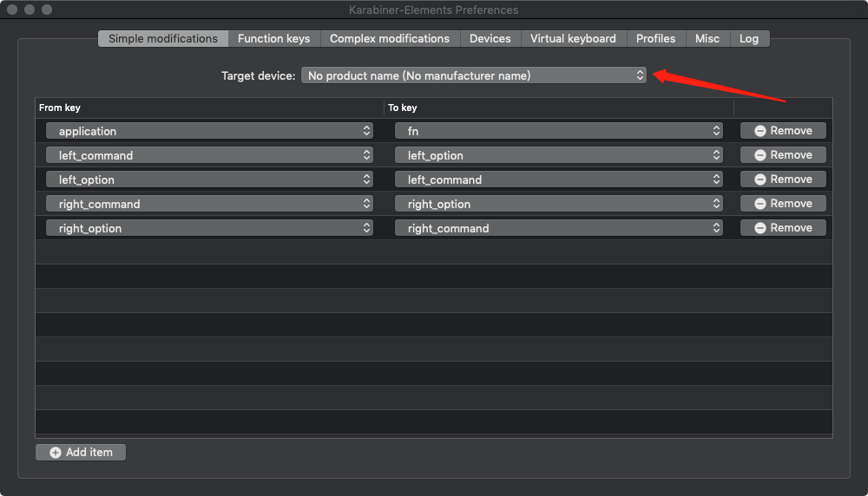
Task: Open the 'left_command' To key dropdown
Action: coord(558,179)
